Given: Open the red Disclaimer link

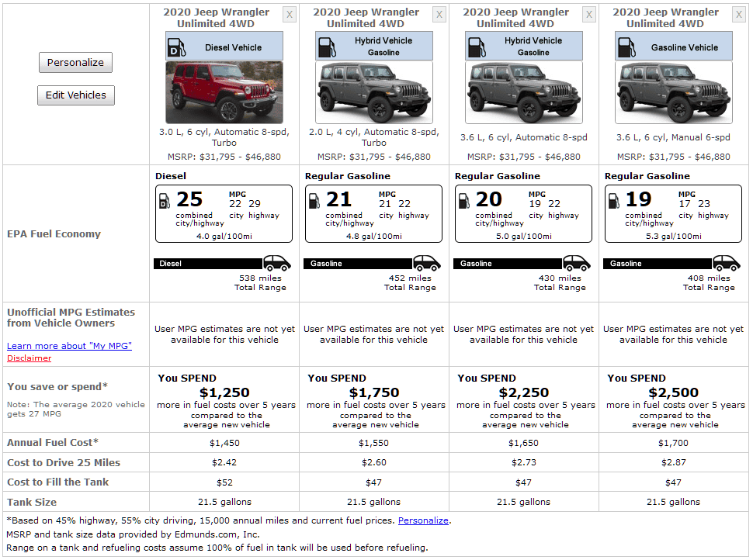Looking at the screenshot, I should pyautogui.click(x=29, y=358).
